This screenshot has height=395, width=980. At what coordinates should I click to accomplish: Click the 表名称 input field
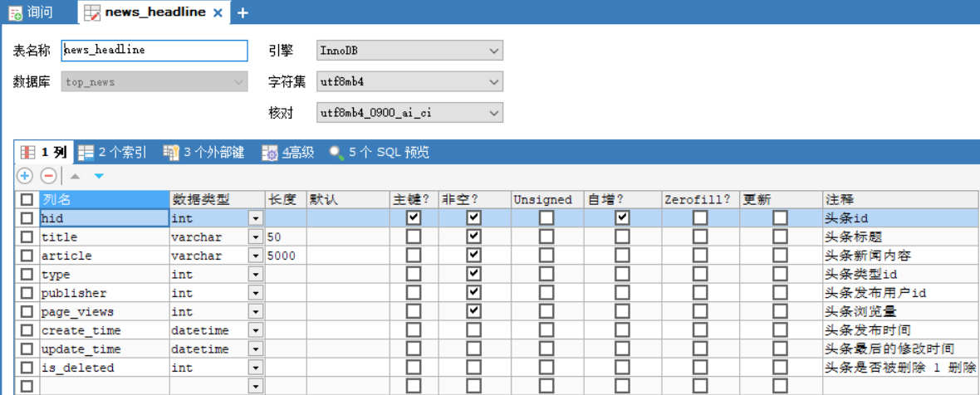[154, 51]
